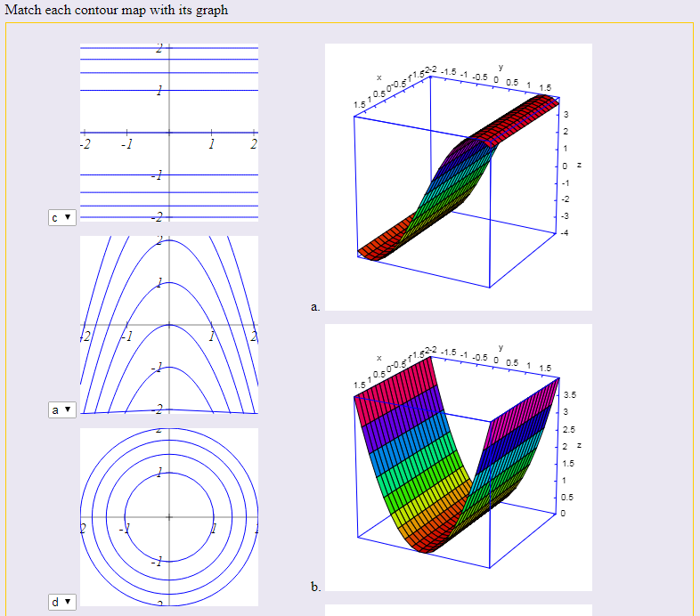700x616 pixels.
Task: Click the horizontal lines contour map
Action: [169, 131]
